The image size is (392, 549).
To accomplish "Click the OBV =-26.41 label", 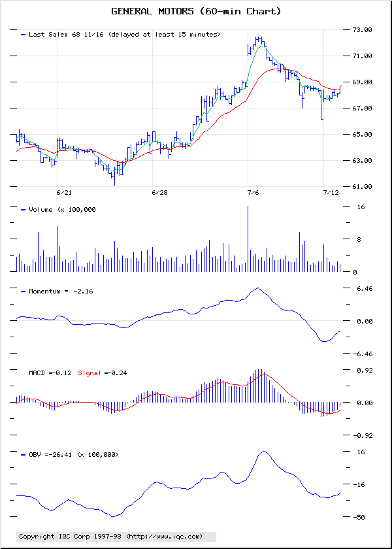I will [50, 454].
